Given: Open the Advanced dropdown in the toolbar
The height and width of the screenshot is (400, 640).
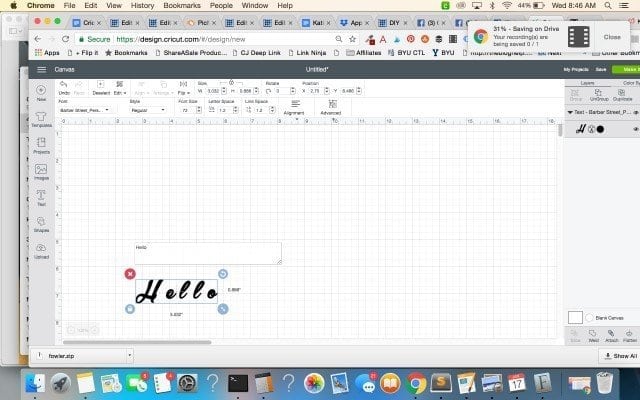Looking at the screenshot, I should pyautogui.click(x=331, y=108).
